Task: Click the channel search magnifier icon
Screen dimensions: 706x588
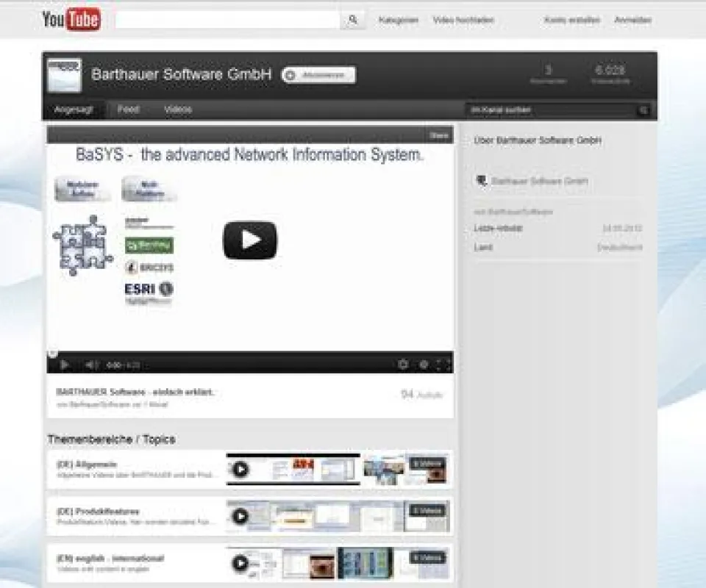Action: pos(644,110)
